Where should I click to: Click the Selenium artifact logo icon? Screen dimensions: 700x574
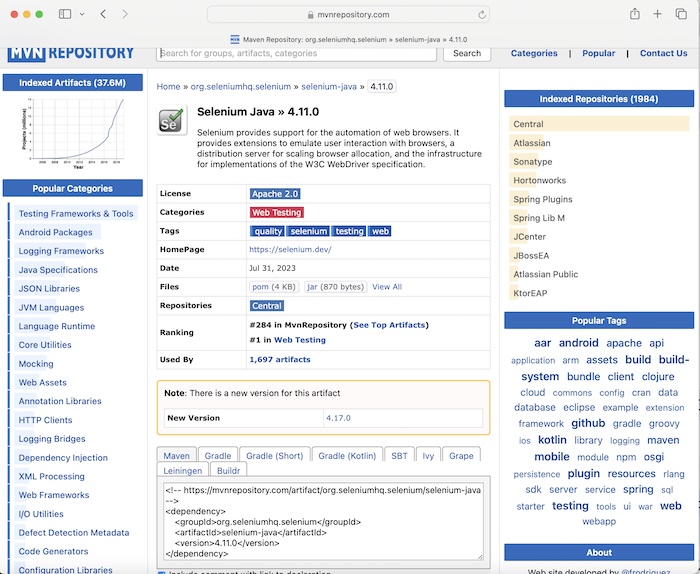pos(172,120)
